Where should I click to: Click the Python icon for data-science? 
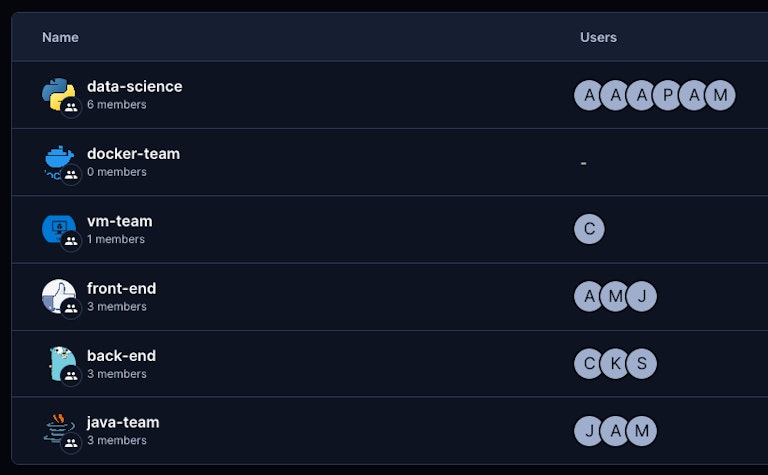[57, 93]
